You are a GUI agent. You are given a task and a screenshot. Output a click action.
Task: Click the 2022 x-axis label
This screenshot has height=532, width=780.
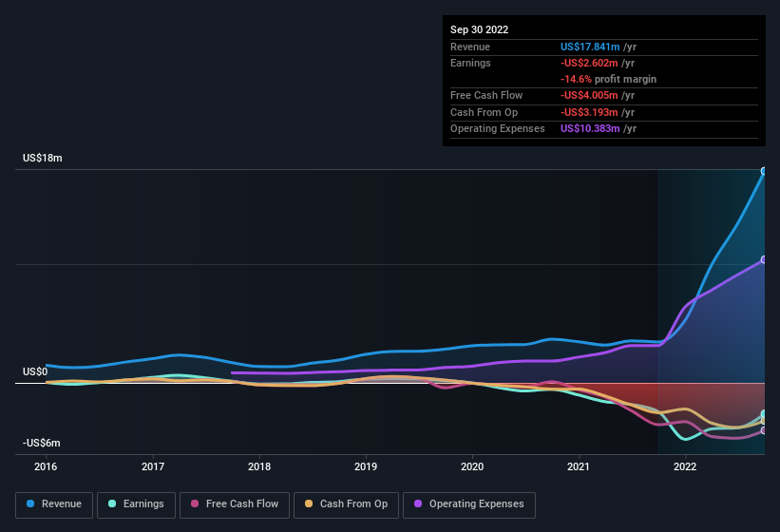click(x=685, y=466)
